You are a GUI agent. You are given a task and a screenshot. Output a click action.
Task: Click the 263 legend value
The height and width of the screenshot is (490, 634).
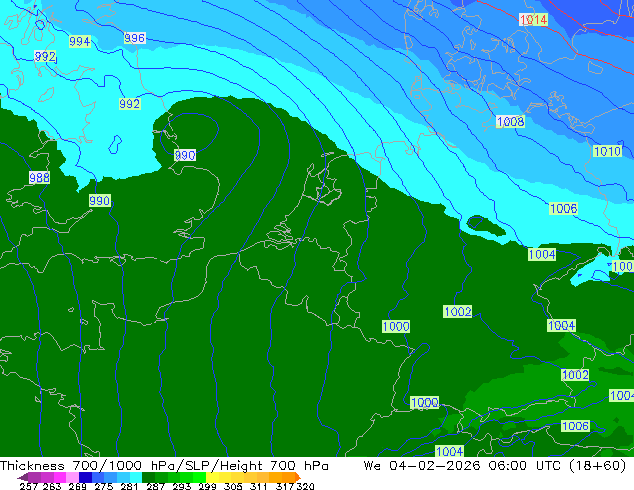[52, 486]
